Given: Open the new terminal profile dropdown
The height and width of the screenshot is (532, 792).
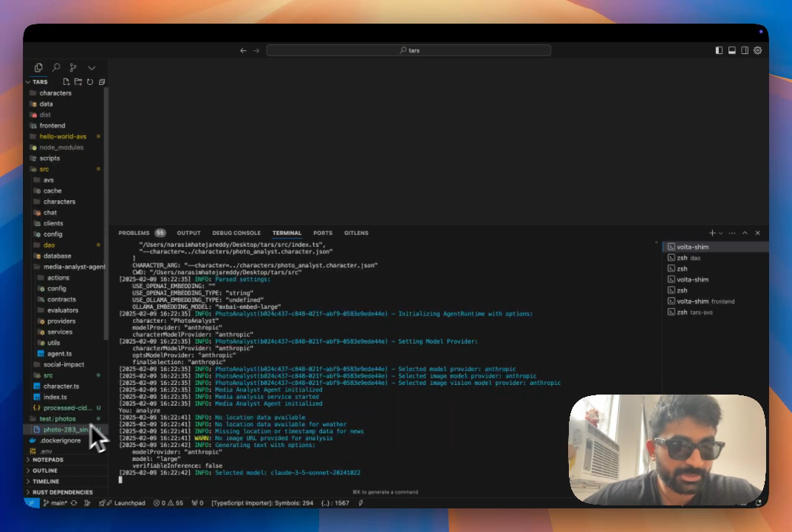Looking at the screenshot, I should point(721,233).
